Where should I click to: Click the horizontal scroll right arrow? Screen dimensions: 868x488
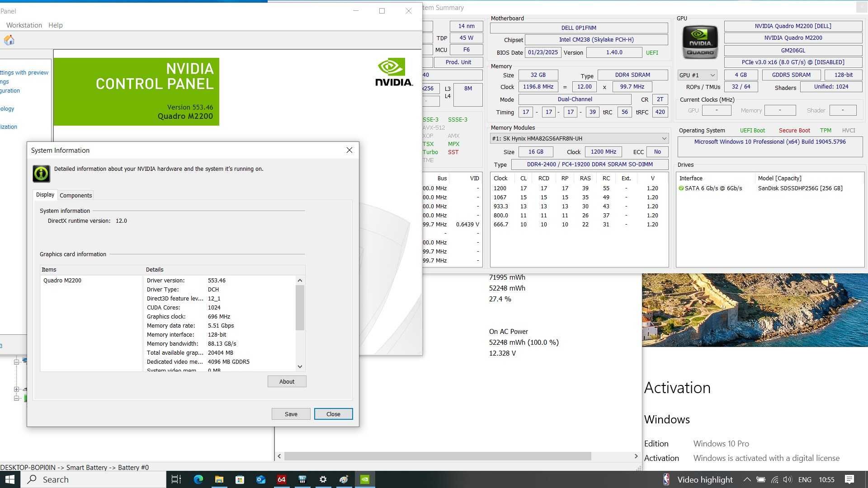pyautogui.click(x=636, y=456)
